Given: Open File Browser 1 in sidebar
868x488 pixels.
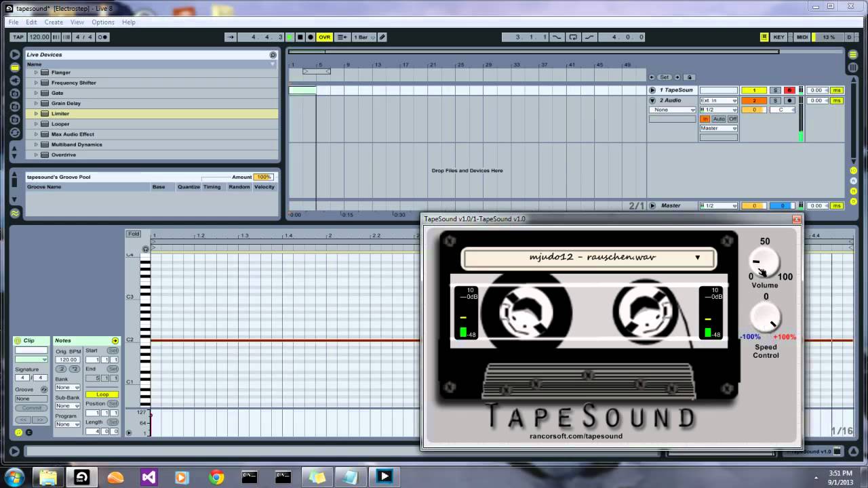Looking at the screenshot, I should tap(14, 93).
